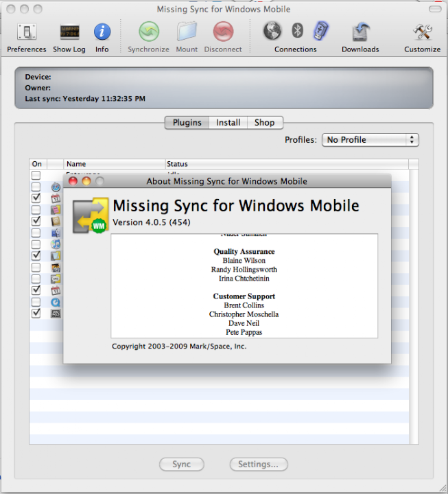Enable the topmost checkbox above the Safari row
Viewport: 448px width, 494px height.
36,175
